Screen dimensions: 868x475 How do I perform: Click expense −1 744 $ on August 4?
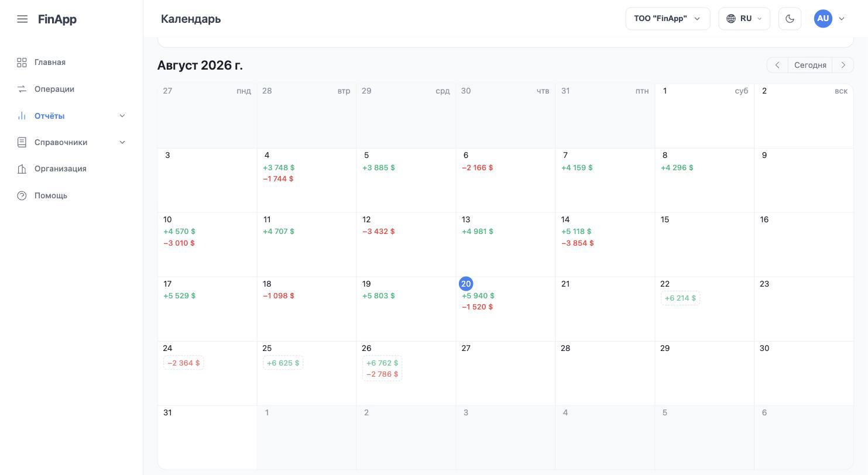[x=278, y=178]
